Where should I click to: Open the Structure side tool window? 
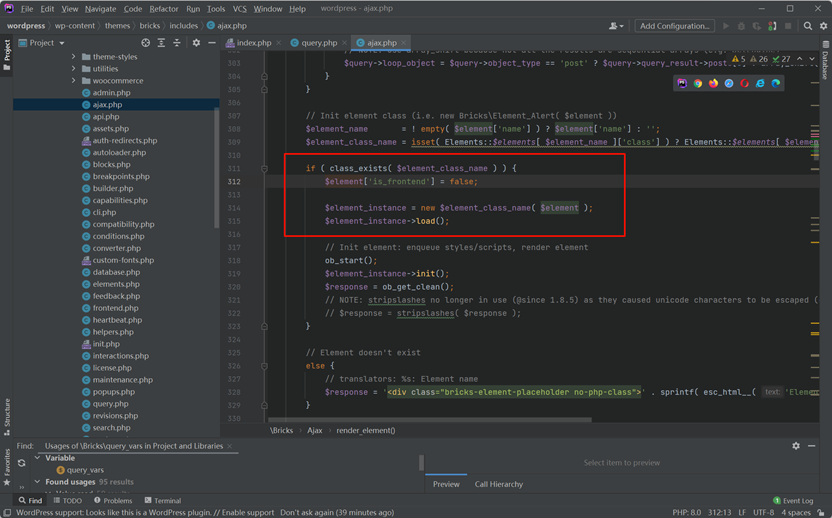7,417
